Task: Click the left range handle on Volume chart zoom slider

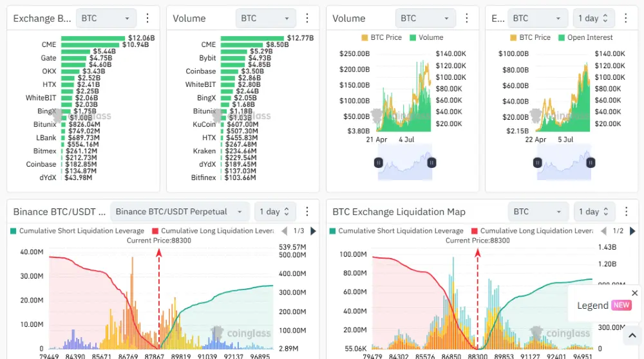Action: (378, 163)
